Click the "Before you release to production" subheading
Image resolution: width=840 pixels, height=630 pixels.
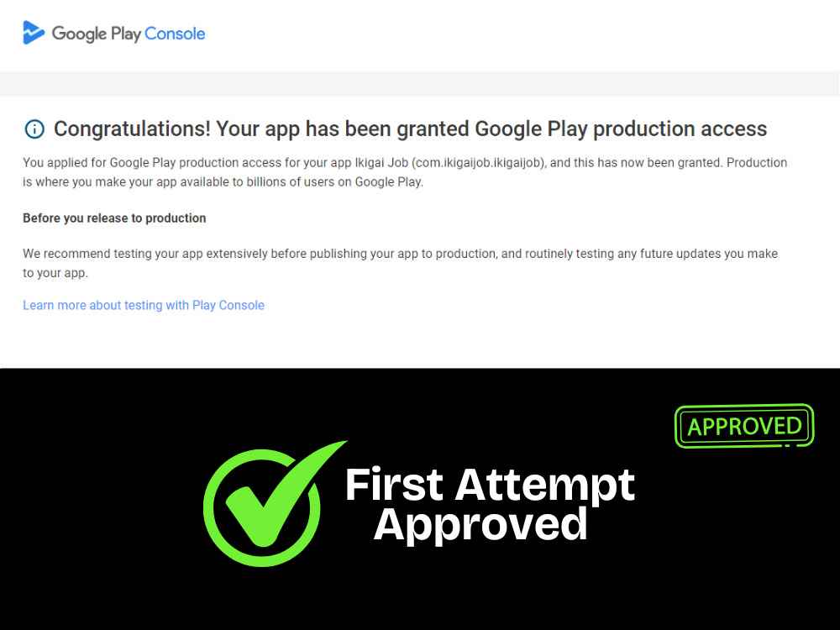114,218
